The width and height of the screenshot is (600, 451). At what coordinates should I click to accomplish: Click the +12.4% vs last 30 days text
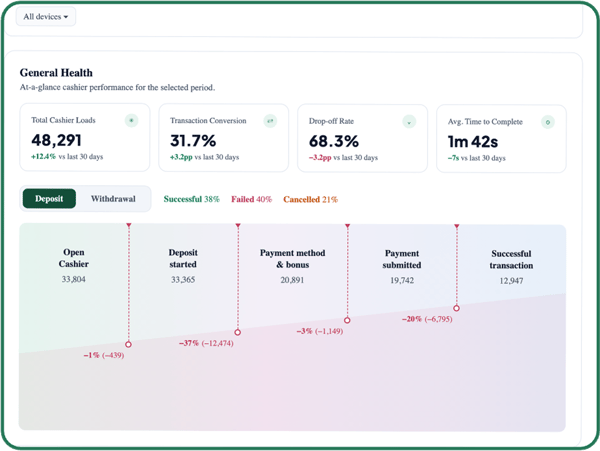[67, 156]
